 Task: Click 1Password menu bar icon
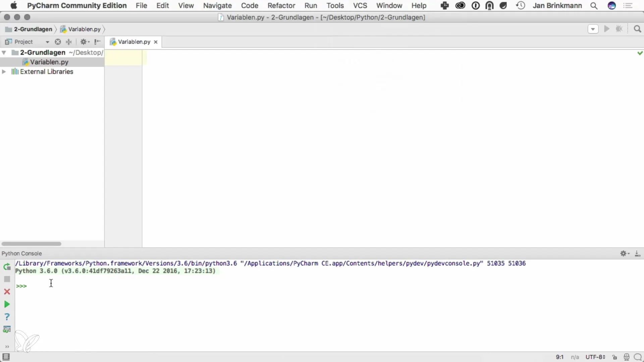coord(476,6)
